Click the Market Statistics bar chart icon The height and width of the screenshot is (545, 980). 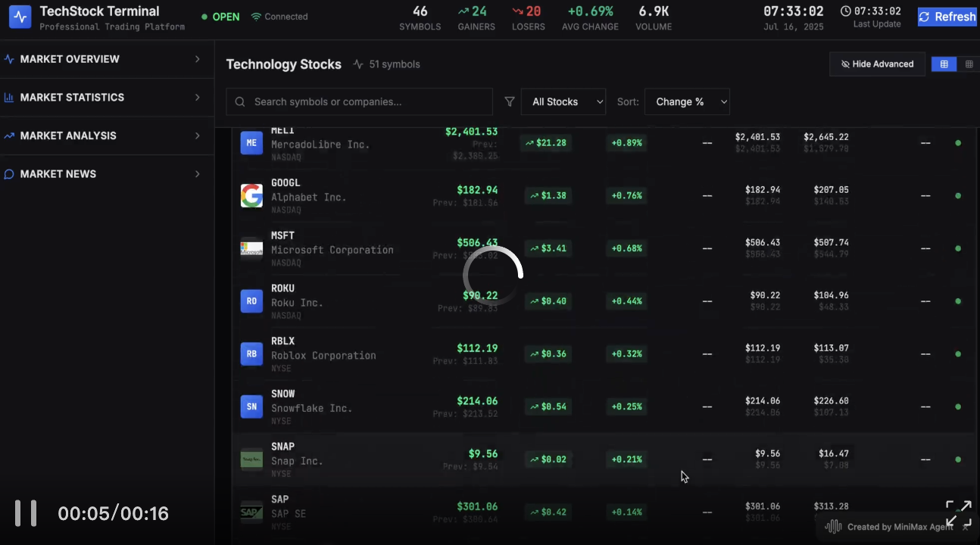click(x=9, y=98)
